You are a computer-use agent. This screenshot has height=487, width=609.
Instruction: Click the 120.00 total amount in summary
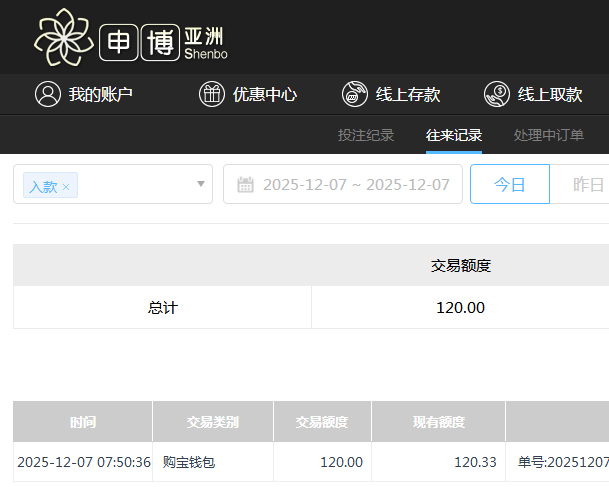460,308
